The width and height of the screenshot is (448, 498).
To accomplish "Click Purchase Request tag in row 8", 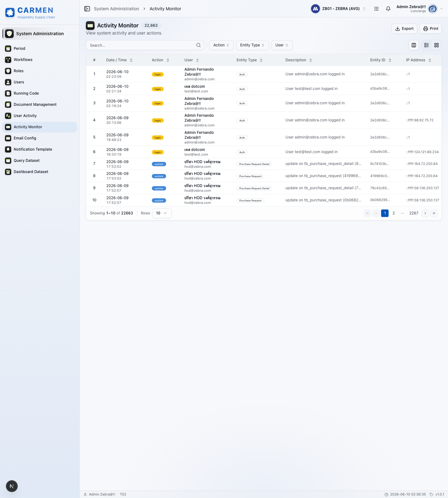I will point(250,176).
